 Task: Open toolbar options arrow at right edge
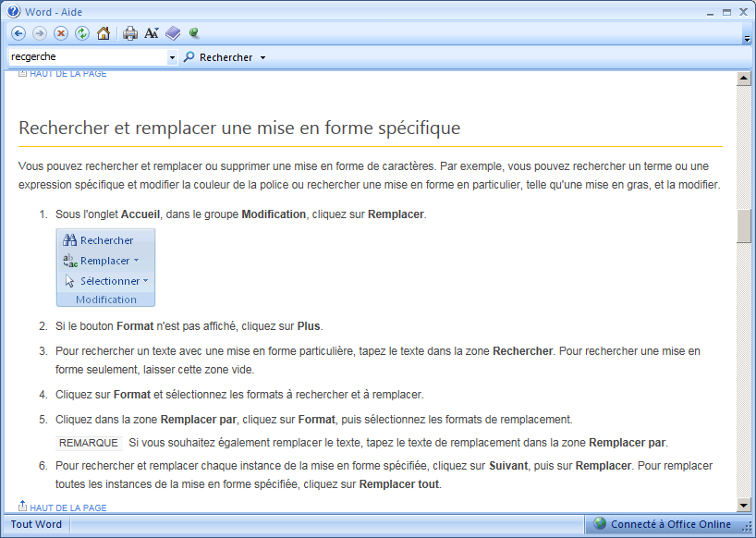tap(747, 39)
